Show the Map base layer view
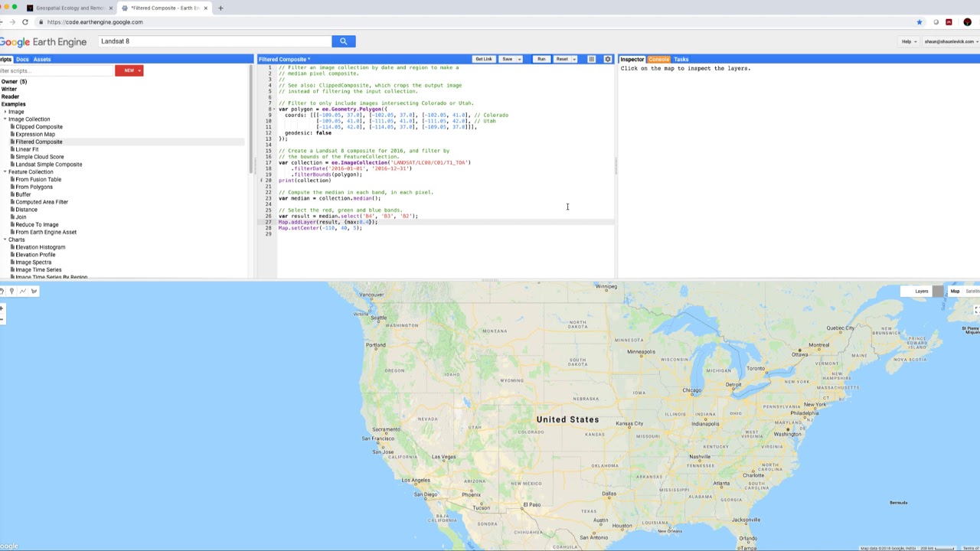 coord(955,291)
